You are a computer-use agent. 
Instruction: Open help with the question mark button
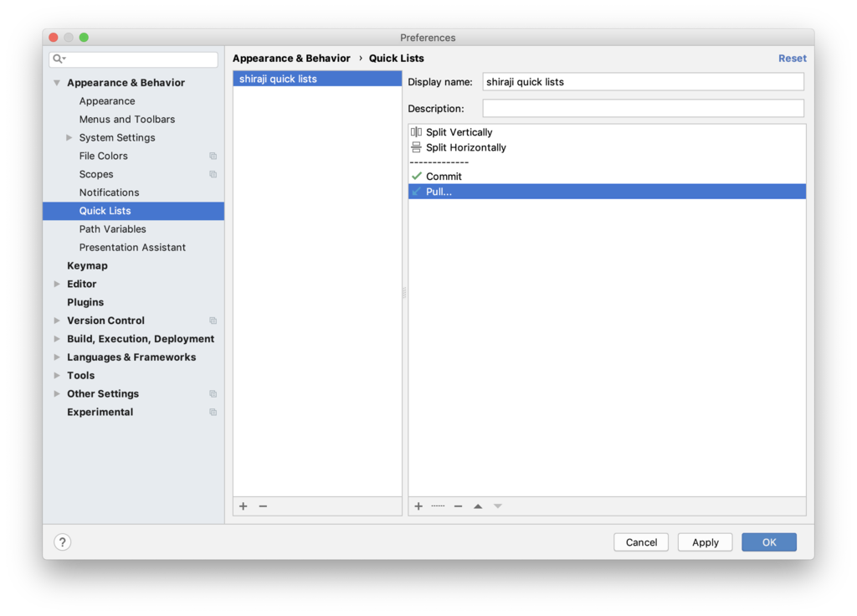pos(62,542)
